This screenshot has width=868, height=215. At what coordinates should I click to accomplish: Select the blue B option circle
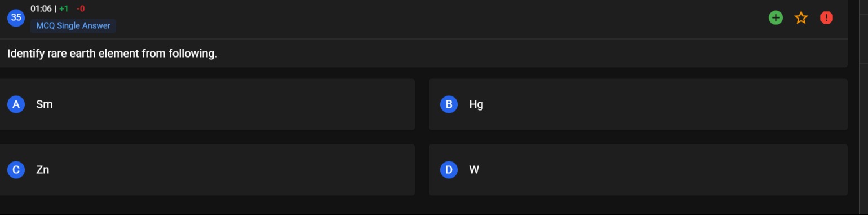tap(449, 104)
